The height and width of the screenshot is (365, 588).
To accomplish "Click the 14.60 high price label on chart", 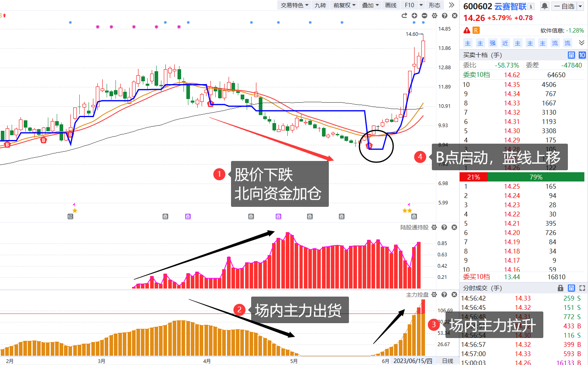I will (x=412, y=34).
